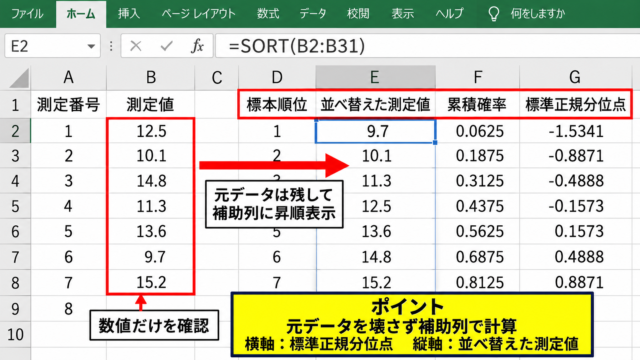Select cell G5 with value -0.1573

[x=575, y=206]
